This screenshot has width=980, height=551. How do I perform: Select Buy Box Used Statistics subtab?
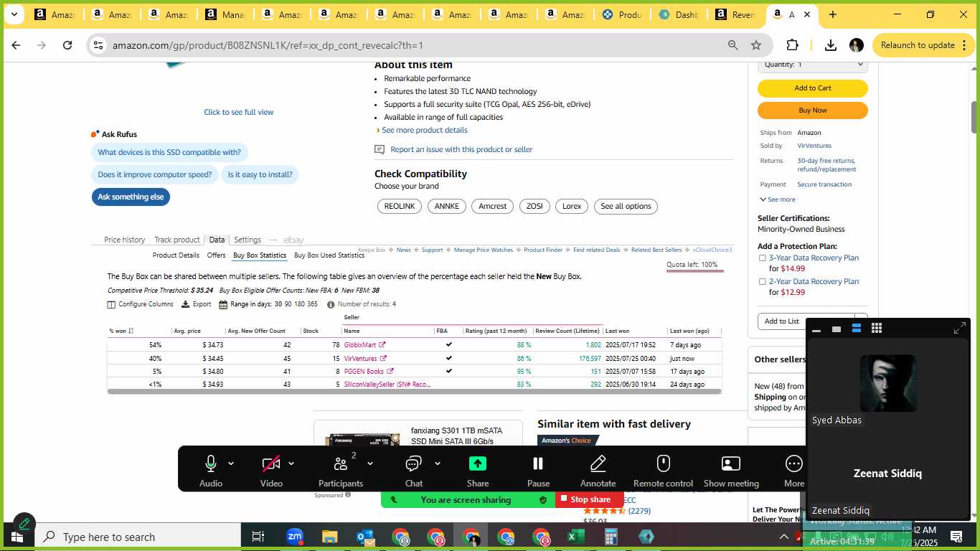329,255
